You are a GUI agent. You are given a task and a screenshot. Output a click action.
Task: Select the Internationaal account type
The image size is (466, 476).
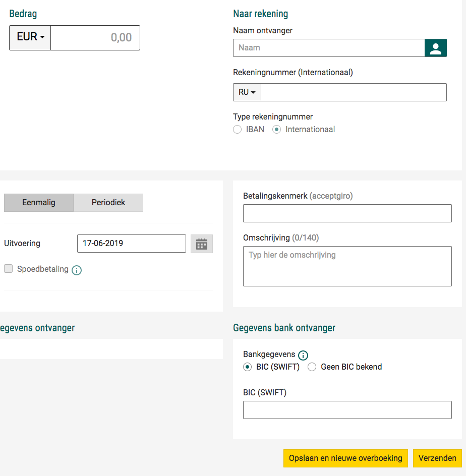pyautogui.click(x=276, y=130)
